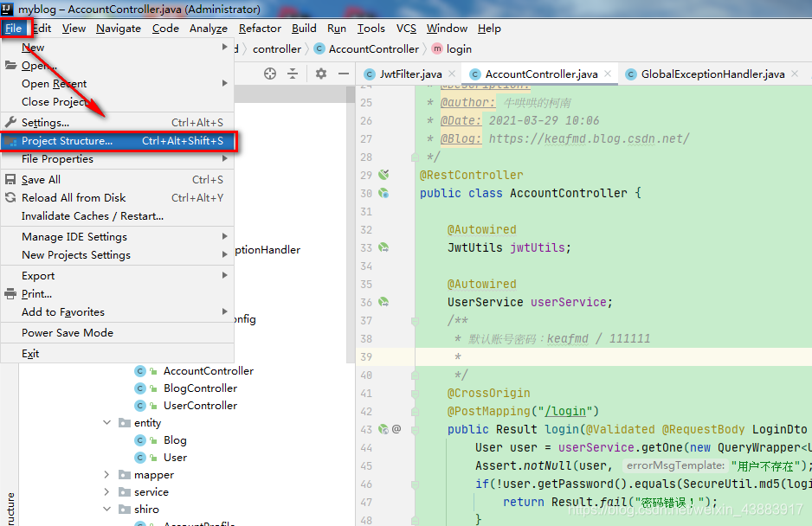
Task: Expand the New submenu arrow
Action: click(224, 47)
